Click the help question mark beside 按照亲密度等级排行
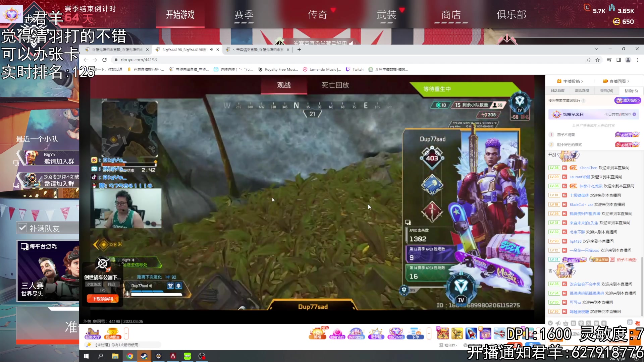The image size is (644, 362). tap(583, 101)
